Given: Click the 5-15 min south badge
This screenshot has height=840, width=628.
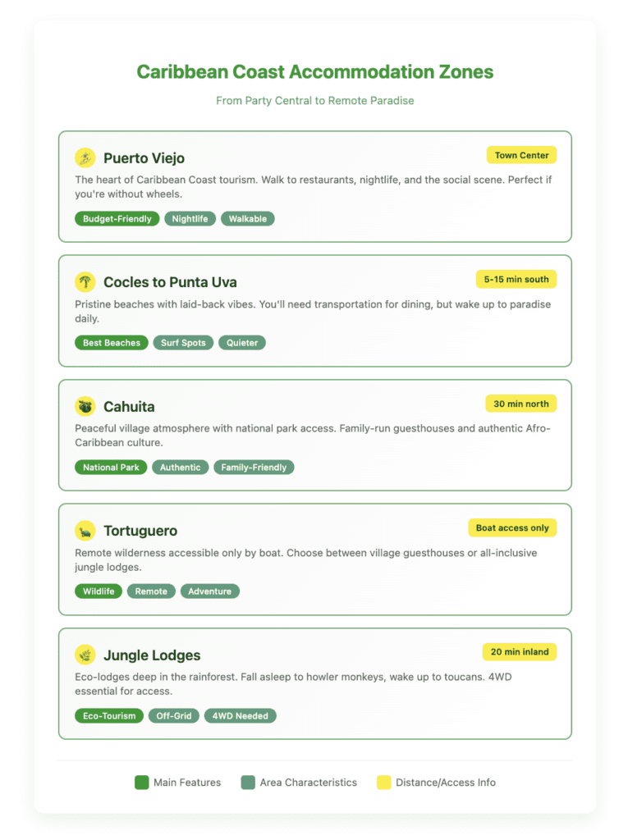Looking at the screenshot, I should tap(516, 280).
